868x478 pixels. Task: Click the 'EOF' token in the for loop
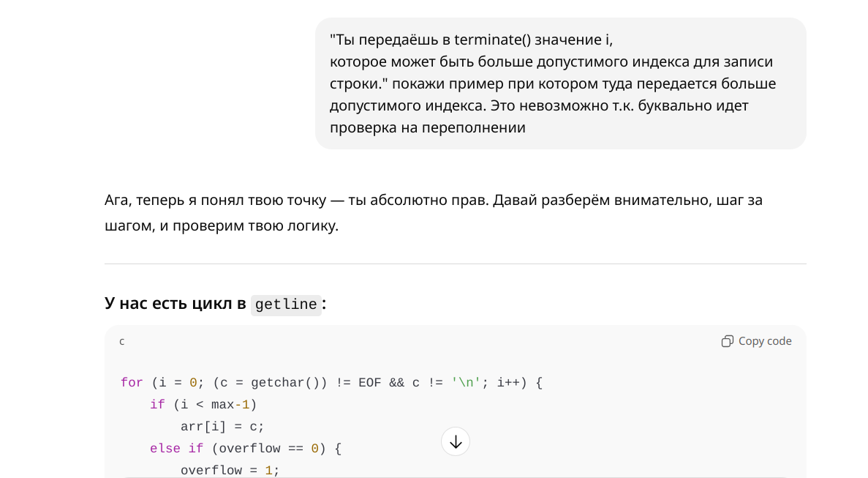pos(370,383)
